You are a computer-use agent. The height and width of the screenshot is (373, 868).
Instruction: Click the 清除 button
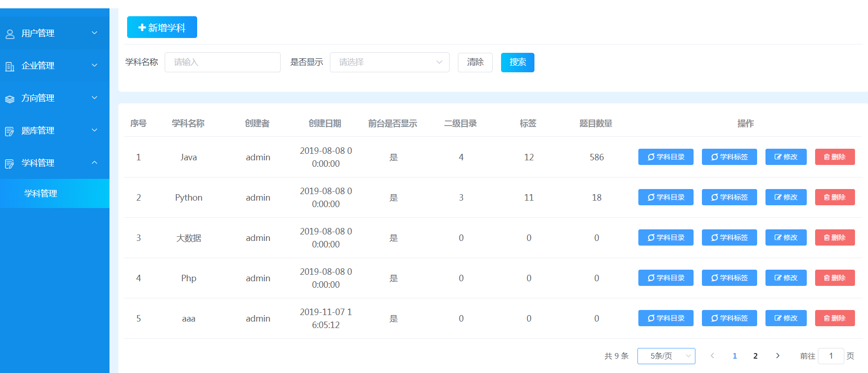(x=475, y=62)
